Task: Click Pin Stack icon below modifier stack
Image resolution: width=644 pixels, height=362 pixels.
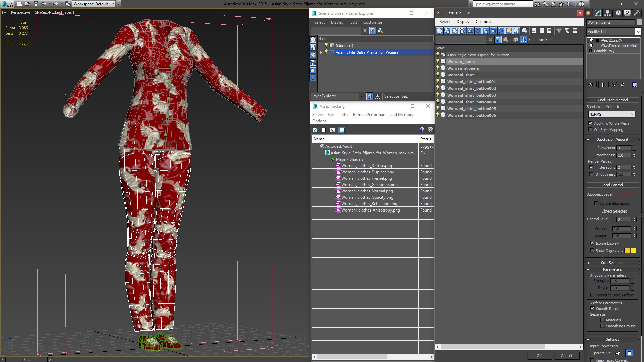Action: click(x=591, y=85)
